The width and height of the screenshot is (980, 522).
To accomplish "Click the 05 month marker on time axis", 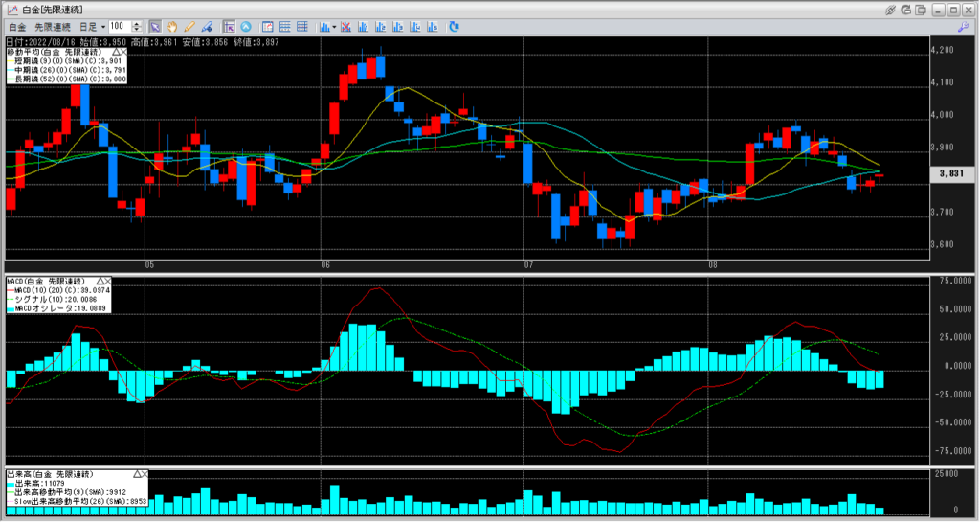I will (149, 265).
